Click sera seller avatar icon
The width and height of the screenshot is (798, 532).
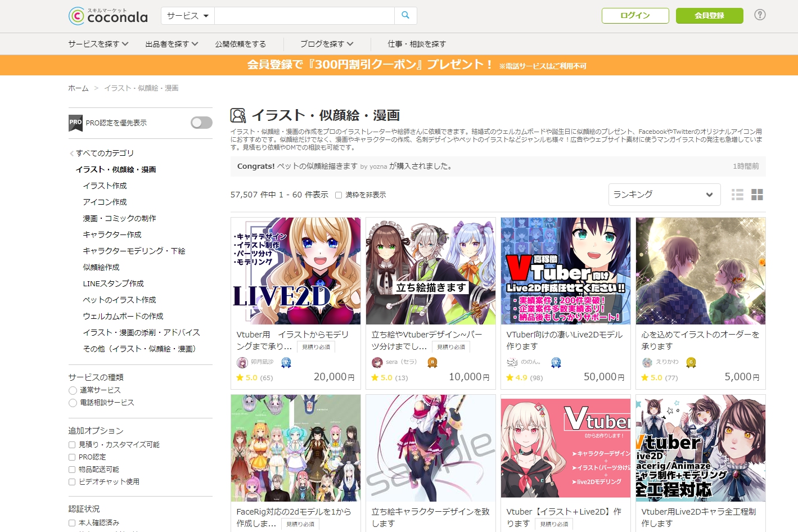377,362
